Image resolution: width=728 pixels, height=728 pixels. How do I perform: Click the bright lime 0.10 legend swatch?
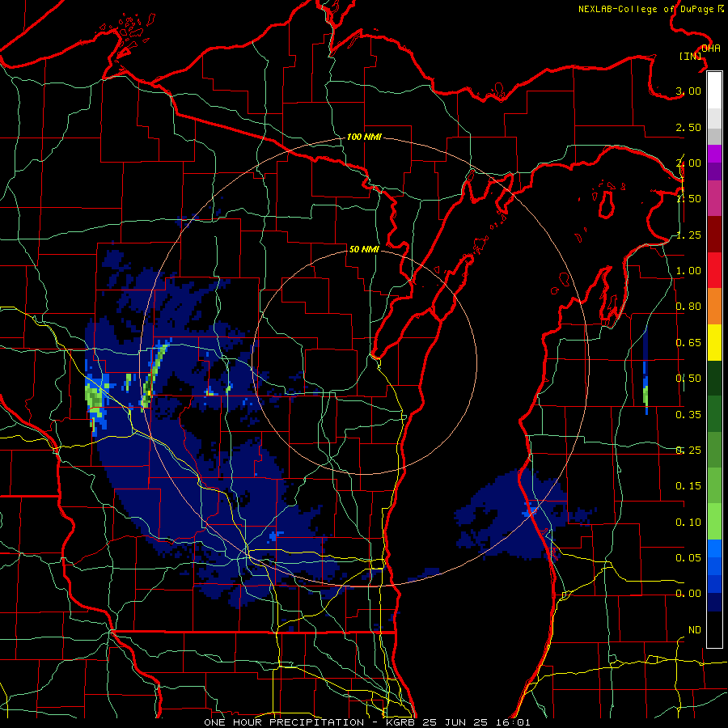[714, 522]
